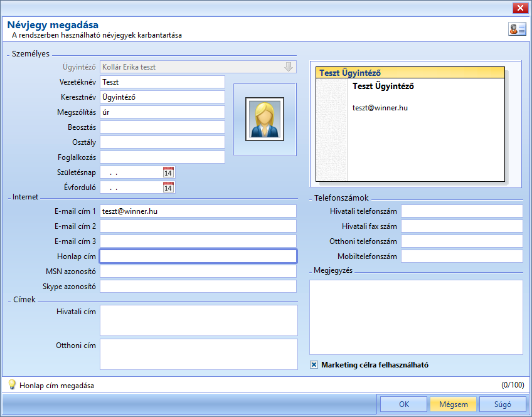Click the contact card icon in header
The image size is (532, 417).
pos(517,29)
